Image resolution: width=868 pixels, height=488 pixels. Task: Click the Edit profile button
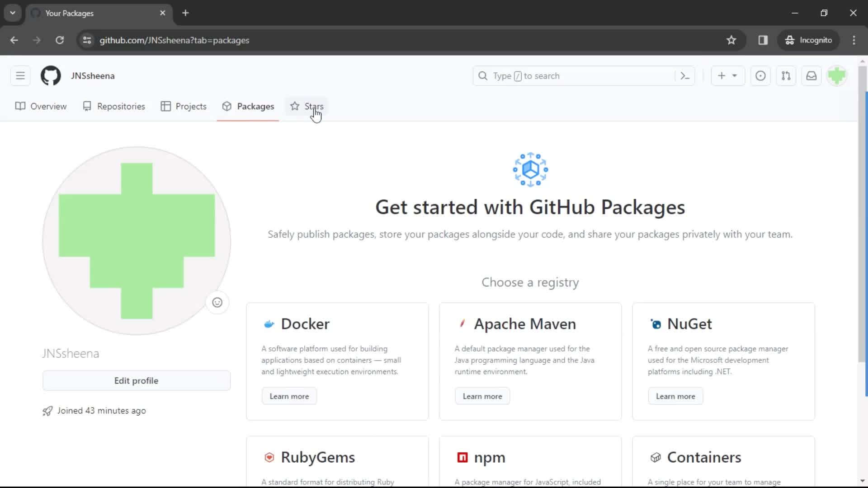[137, 380]
